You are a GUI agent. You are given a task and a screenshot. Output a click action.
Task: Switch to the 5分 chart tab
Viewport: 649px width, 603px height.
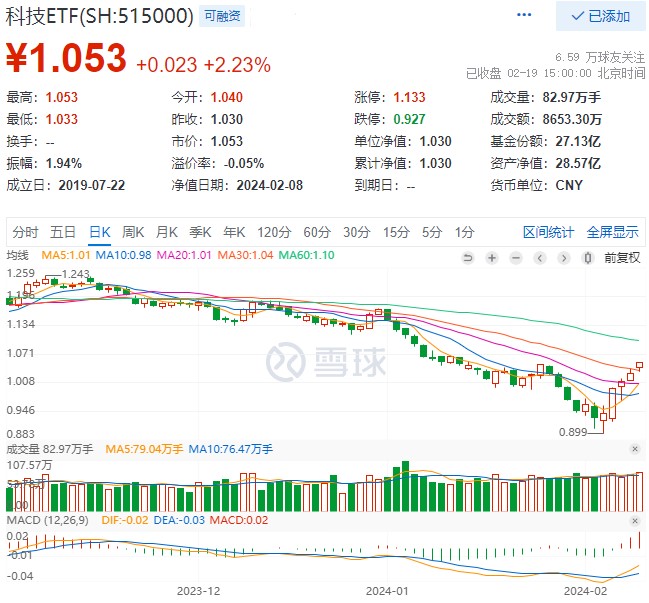click(432, 232)
